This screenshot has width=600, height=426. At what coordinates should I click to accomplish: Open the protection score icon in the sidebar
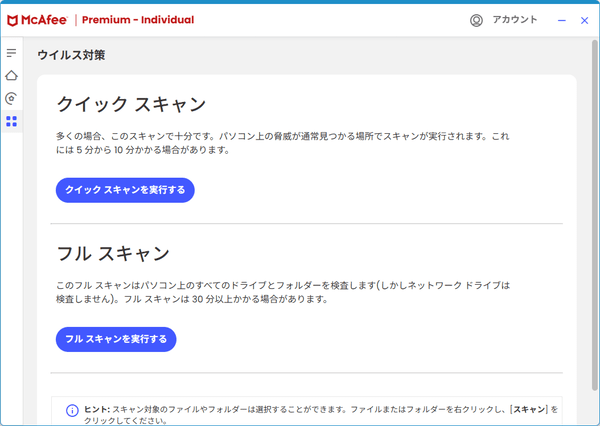[11, 98]
